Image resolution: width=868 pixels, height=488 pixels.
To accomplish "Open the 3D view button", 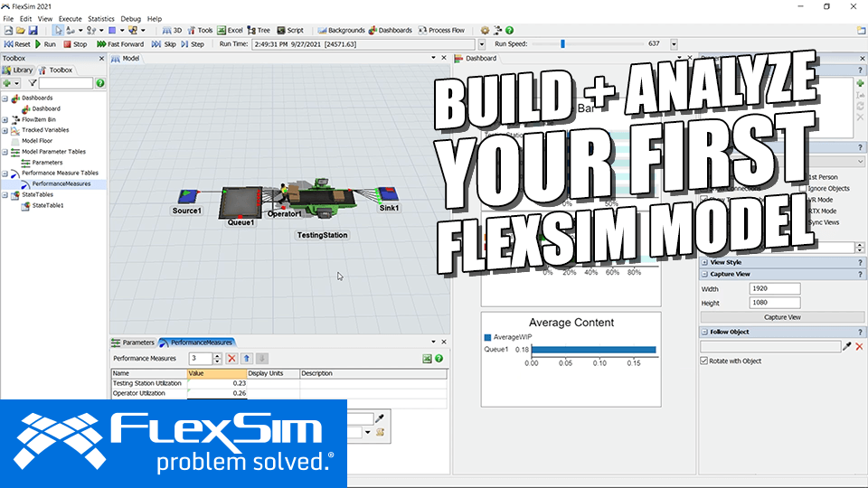I will 172,31.
